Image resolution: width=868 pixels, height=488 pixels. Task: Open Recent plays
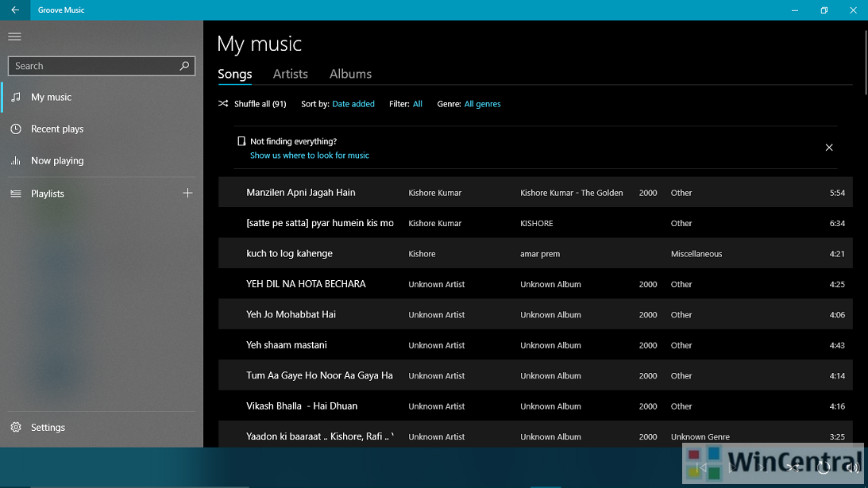pyautogui.click(x=102, y=129)
